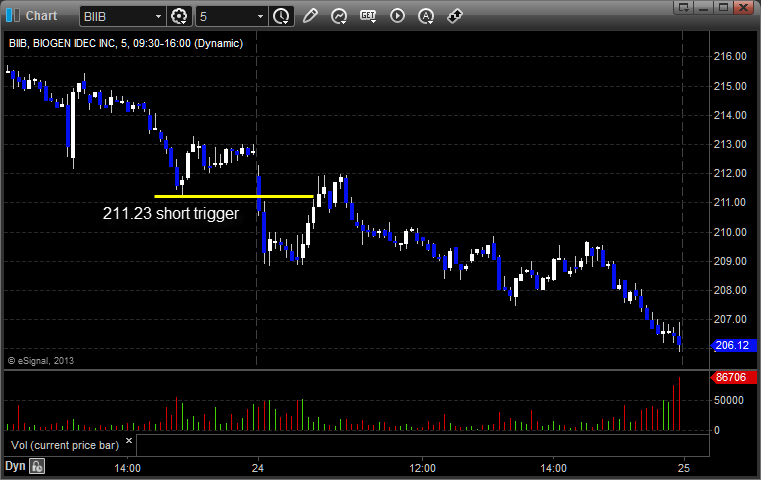
Task: Click the 50000 volume axis label
Action: pos(728,400)
